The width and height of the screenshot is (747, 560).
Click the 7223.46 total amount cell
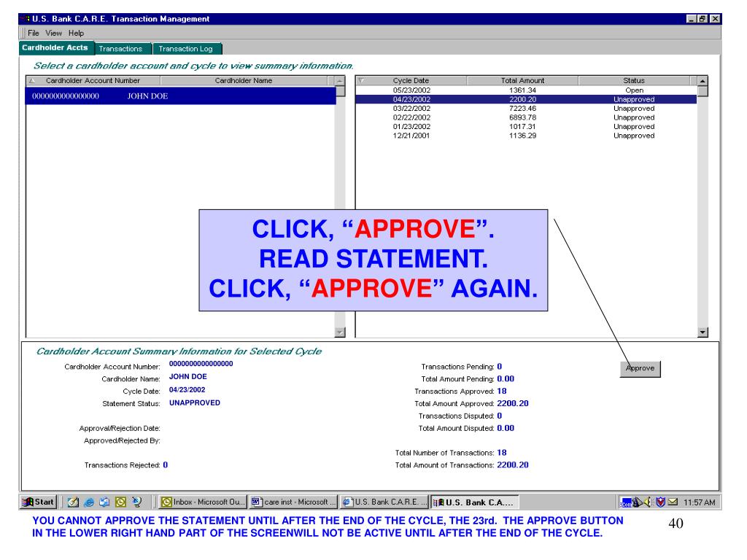point(522,108)
